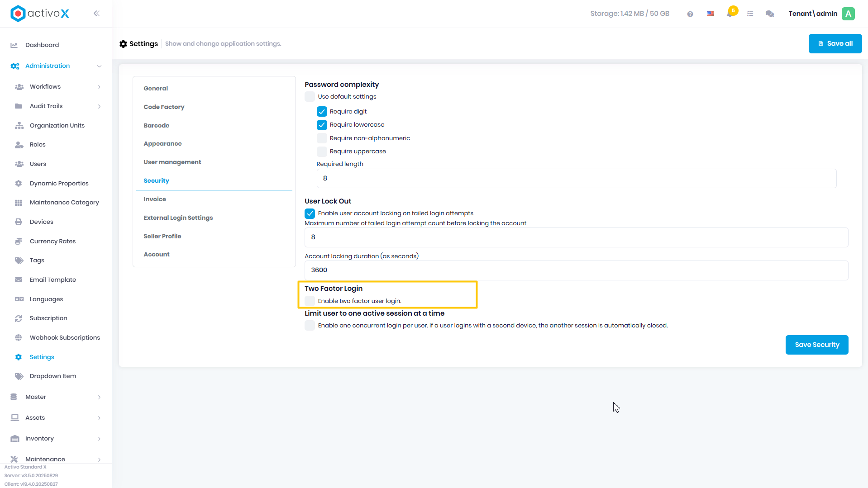The image size is (868, 488).
Task: Click the Devices printer icon
Action: (19, 222)
